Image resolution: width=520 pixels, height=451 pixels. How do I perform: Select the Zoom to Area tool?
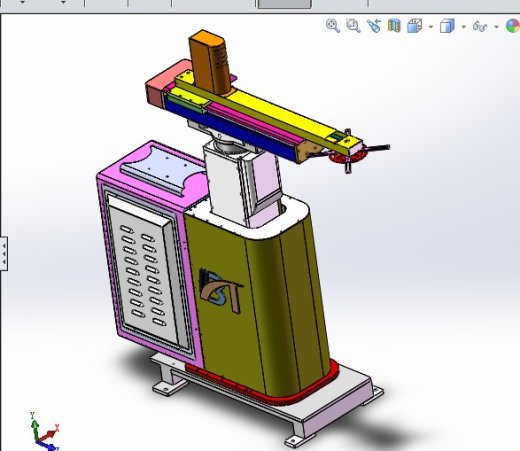353,26
